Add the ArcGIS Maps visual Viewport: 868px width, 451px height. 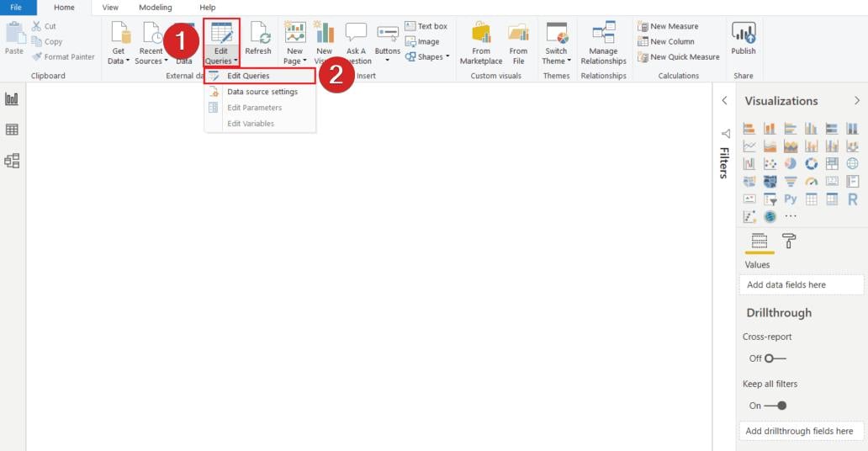click(x=770, y=216)
